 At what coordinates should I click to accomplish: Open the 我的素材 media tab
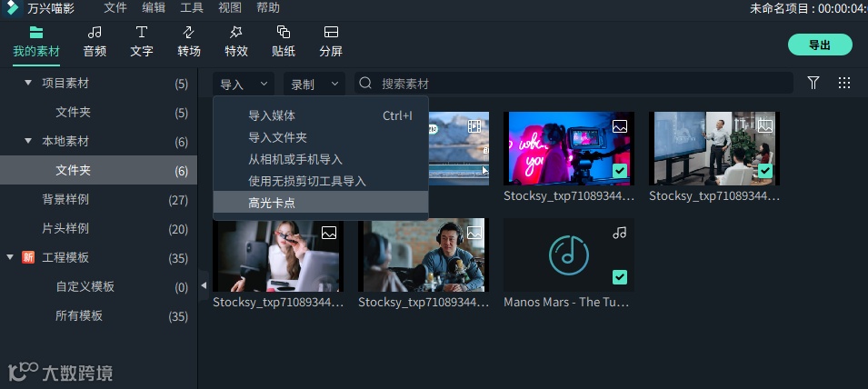coord(36,42)
